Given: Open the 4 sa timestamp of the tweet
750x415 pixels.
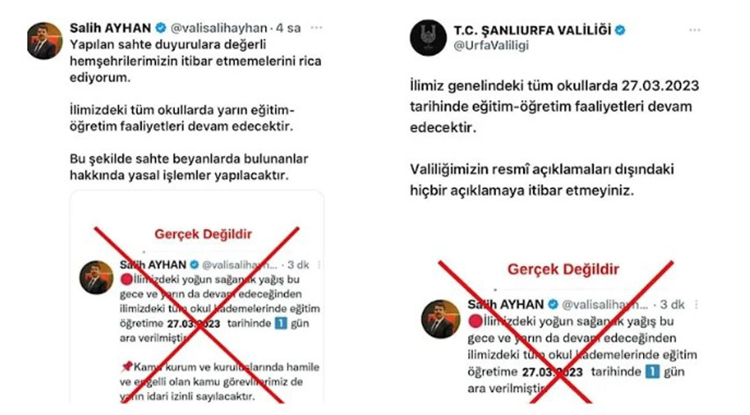Looking at the screenshot, I should [288, 28].
